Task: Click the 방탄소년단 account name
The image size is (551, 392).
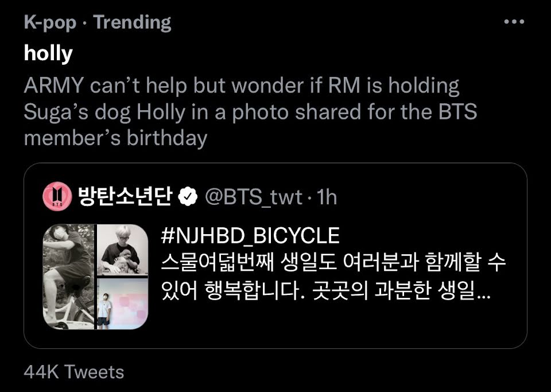Action: click(x=126, y=196)
